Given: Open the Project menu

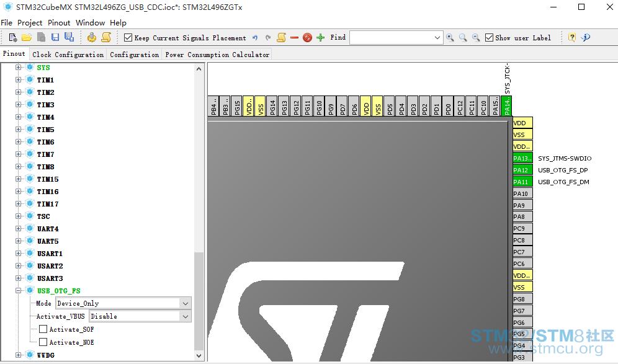Looking at the screenshot, I should tap(30, 23).
